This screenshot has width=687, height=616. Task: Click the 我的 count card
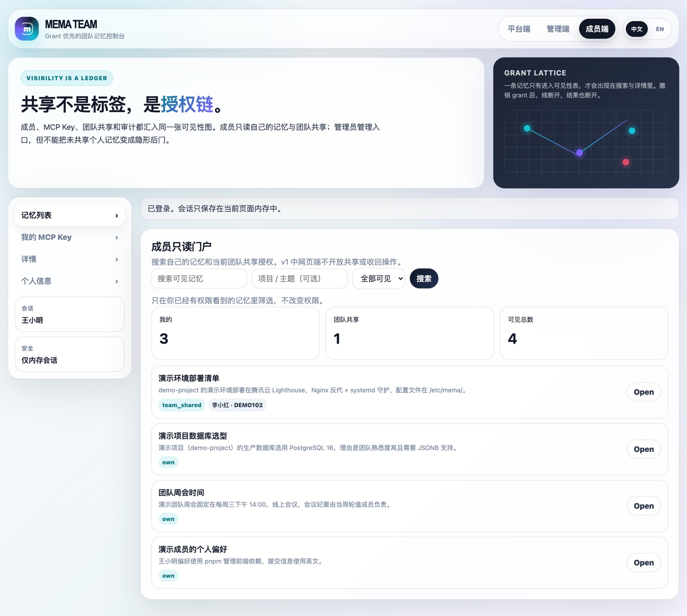tap(235, 333)
